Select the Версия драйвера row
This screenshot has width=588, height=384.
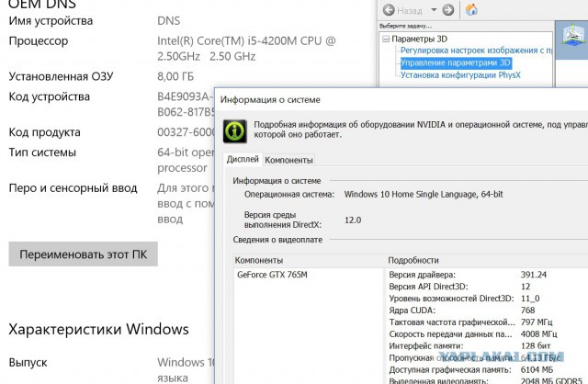click(x=488, y=275)
